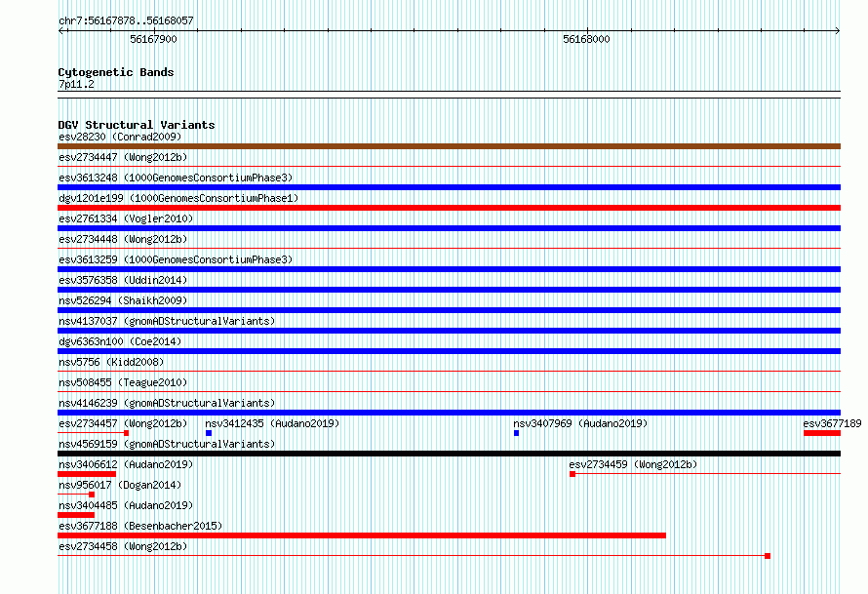The height and width of the screenshot is (594, 868).
Task: Click the red bar under esv3677189
Action: (x=822, y=433)
